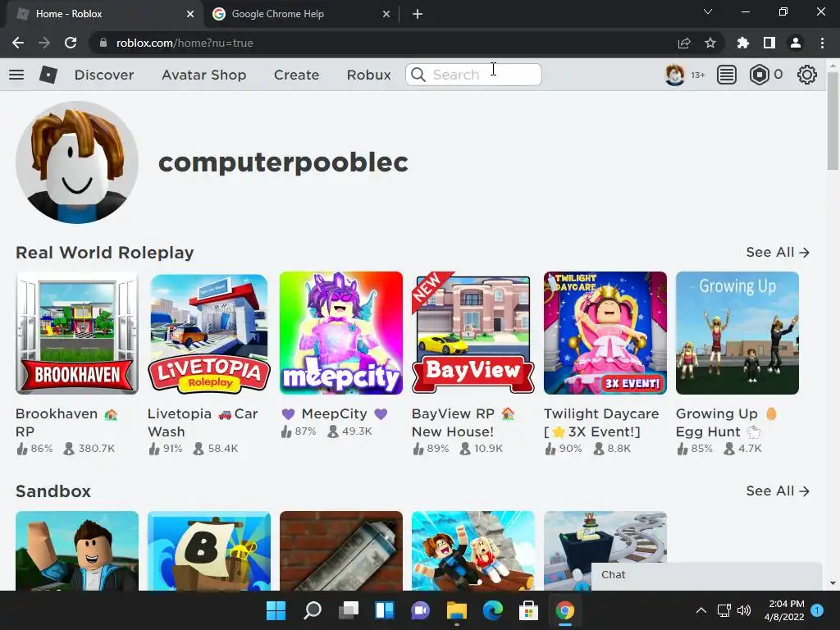This screenshot has width=840, height=630.
Task: Open Chrome extensions puzzle icon
Action: point(743,43)
